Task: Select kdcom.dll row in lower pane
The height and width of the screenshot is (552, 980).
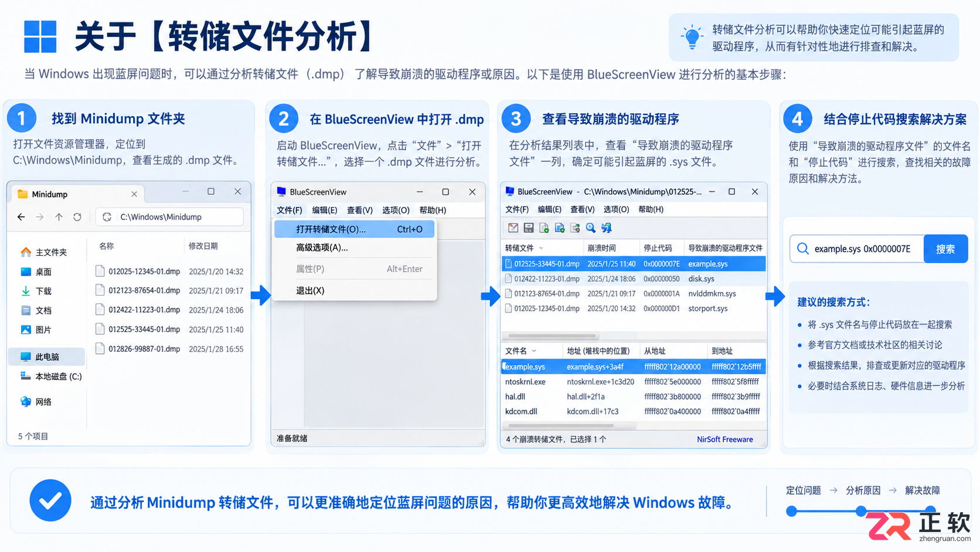Action: pos(634,411)
